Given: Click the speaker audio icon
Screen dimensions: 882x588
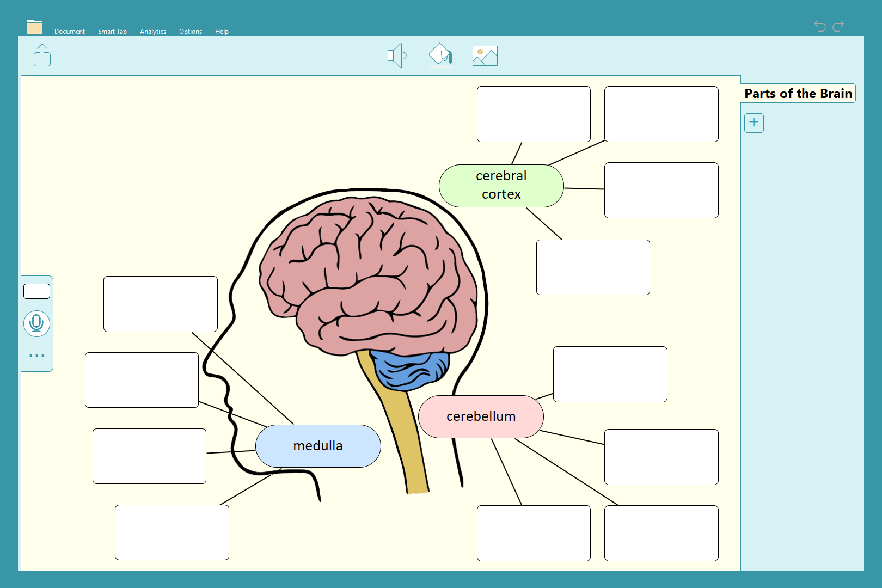Looking at the screenshot, I should [x=397, y=56].
